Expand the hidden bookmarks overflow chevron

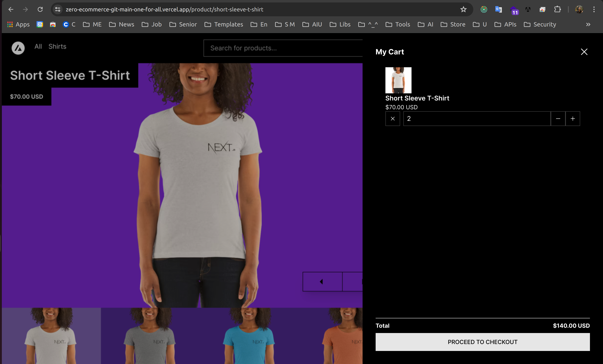point(588,24)
